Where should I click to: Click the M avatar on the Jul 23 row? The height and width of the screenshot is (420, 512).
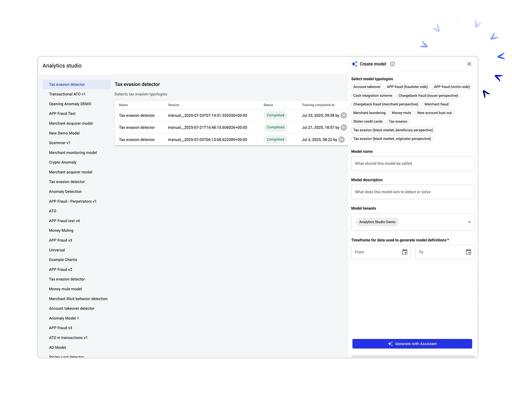[x=343, y=115]
